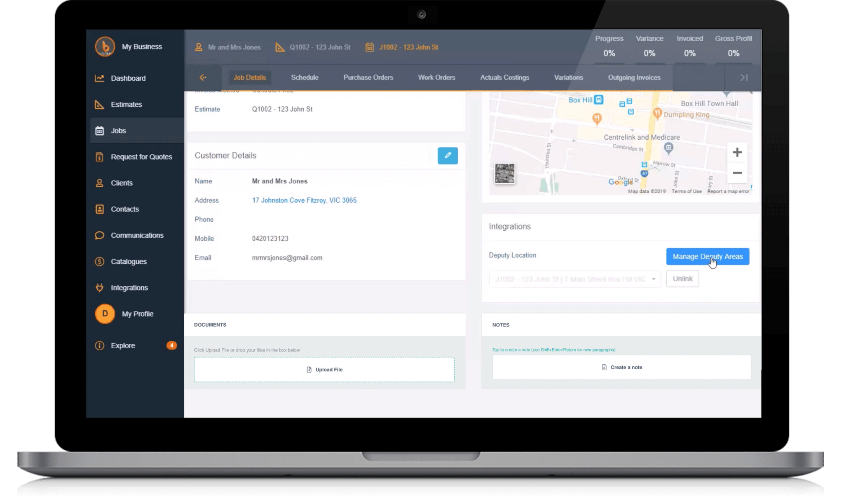The image size is (844, 504).
Task: Zoom in on the map with the plus control
Action: coord(737,152)
